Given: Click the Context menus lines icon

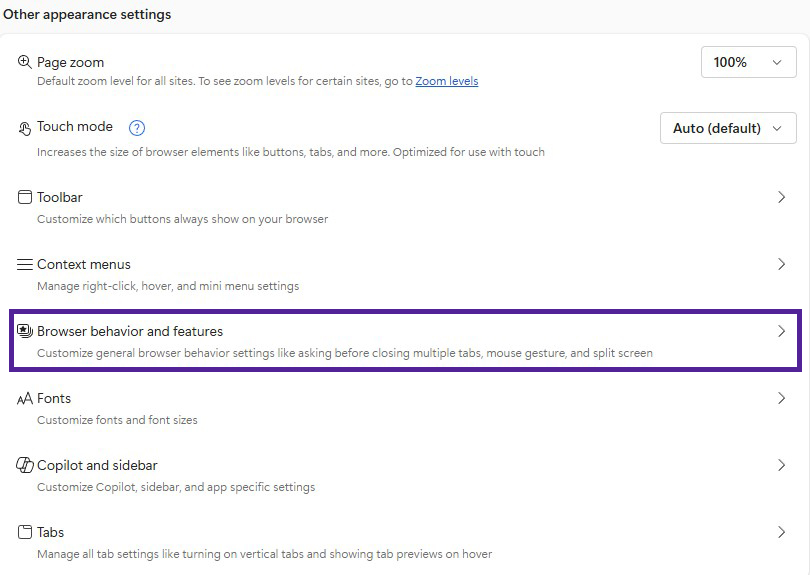Looking at the screenshot, I should coord(25,265).
